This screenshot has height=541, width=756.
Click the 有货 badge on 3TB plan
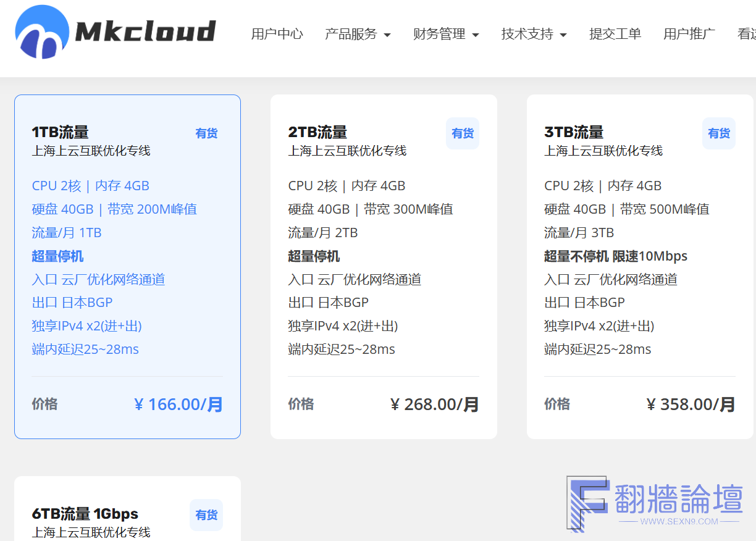pyautogui.click(x=718, y=133)
